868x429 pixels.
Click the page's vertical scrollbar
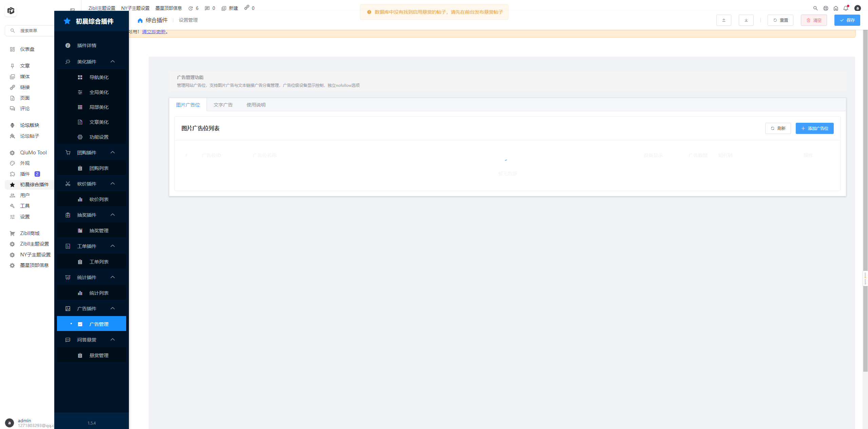tap(865, 170)
